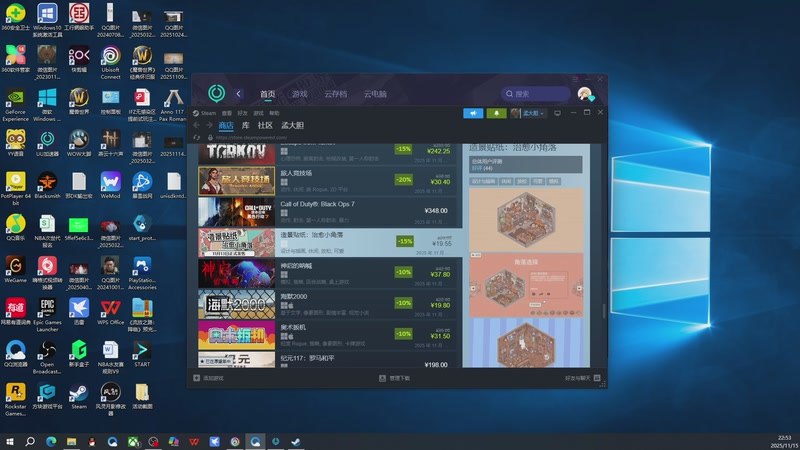Click the back chevron in UU window

click(x=238, y=93)
